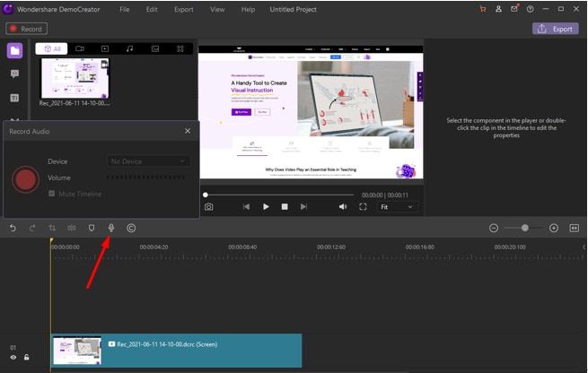Click the video preview canvas

coord(312,112)
